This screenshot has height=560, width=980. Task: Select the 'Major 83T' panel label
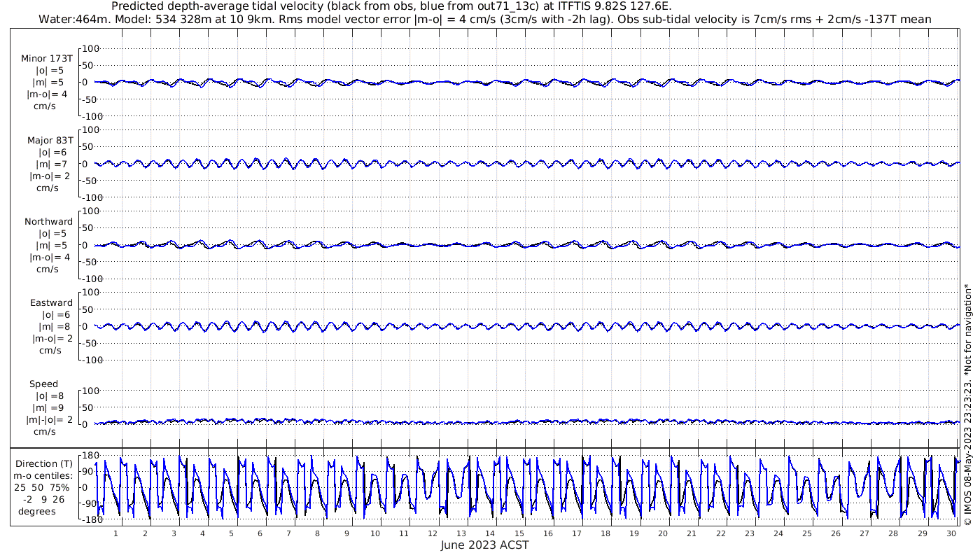pos(50,141)
